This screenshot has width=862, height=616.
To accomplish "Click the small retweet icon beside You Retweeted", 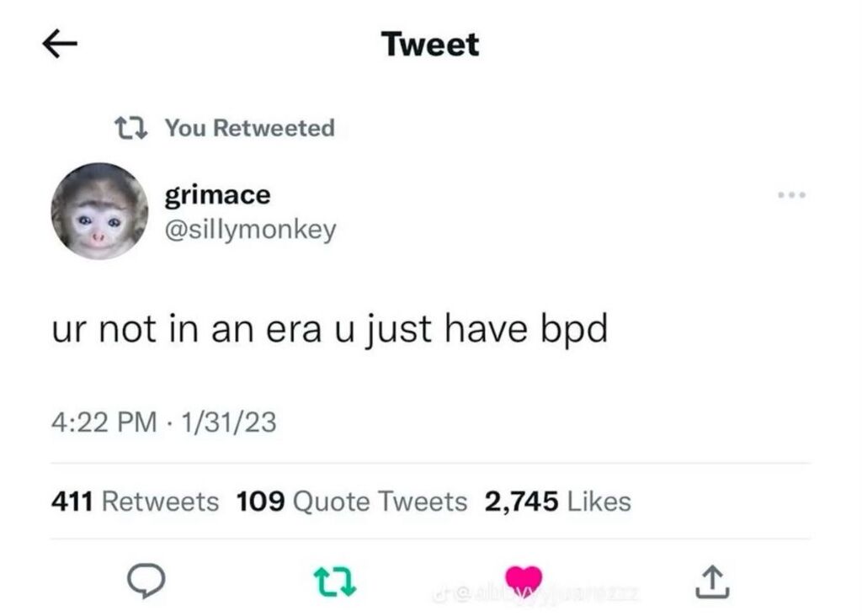I will coord(131,129).
